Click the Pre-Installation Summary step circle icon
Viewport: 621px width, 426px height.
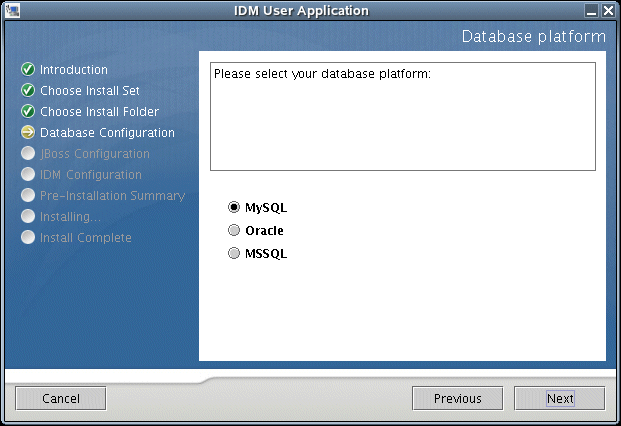click(28, 196)
